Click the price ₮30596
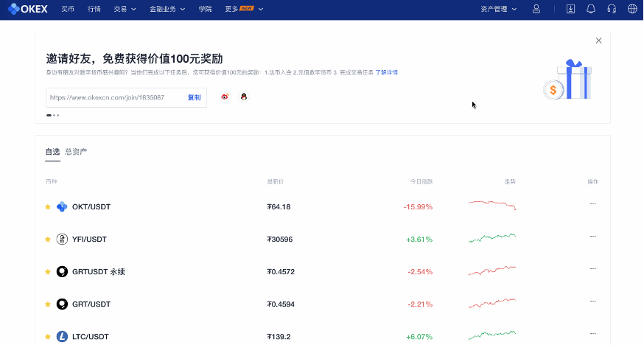The width and height of the screenshot is (644, 345). point(280,239)
